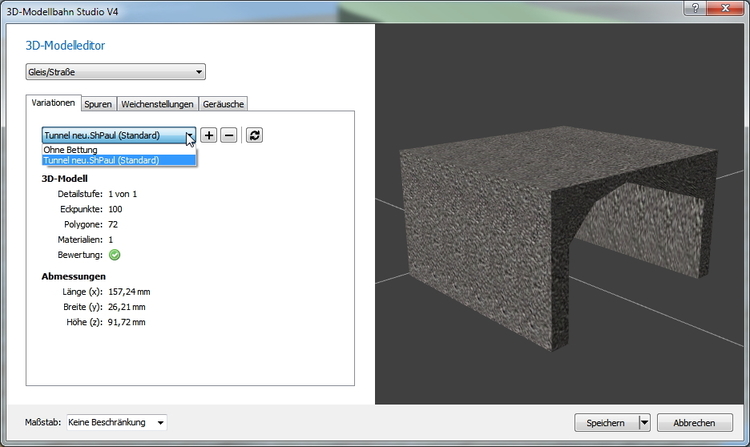The width and height of the screenshot is (750, 447).
Task: Close the 3D-Modelleditor dialog window
Action: coord(727,8)
